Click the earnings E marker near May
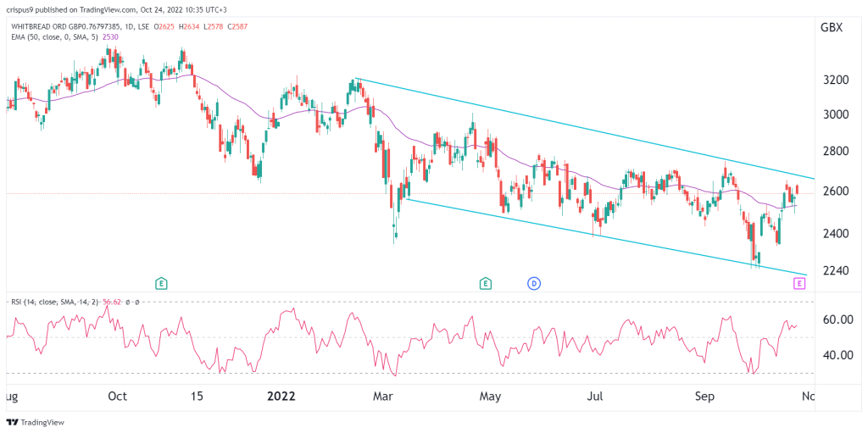This screenshot has width=868, height=433. click(x=486, y=284)
